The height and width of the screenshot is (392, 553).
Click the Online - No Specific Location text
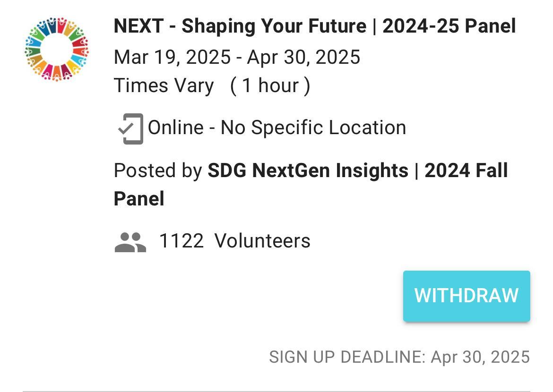coord(277,128)
